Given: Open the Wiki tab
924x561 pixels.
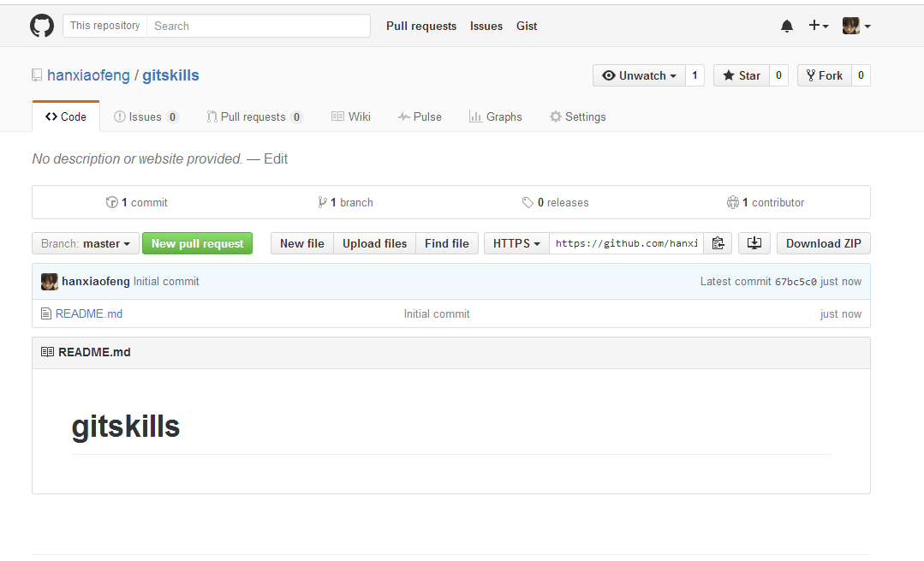Looking at the screenshot, I should coord(350,116).
